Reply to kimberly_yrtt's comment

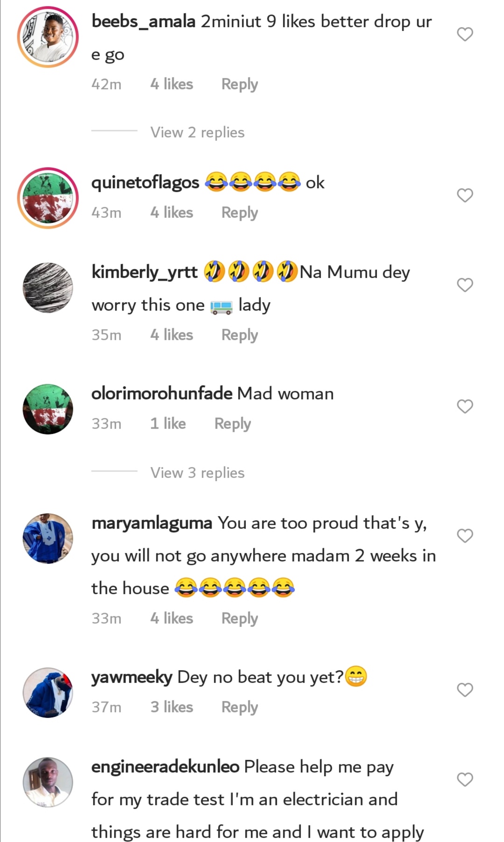pyautogui.click(x=239, y=335)
